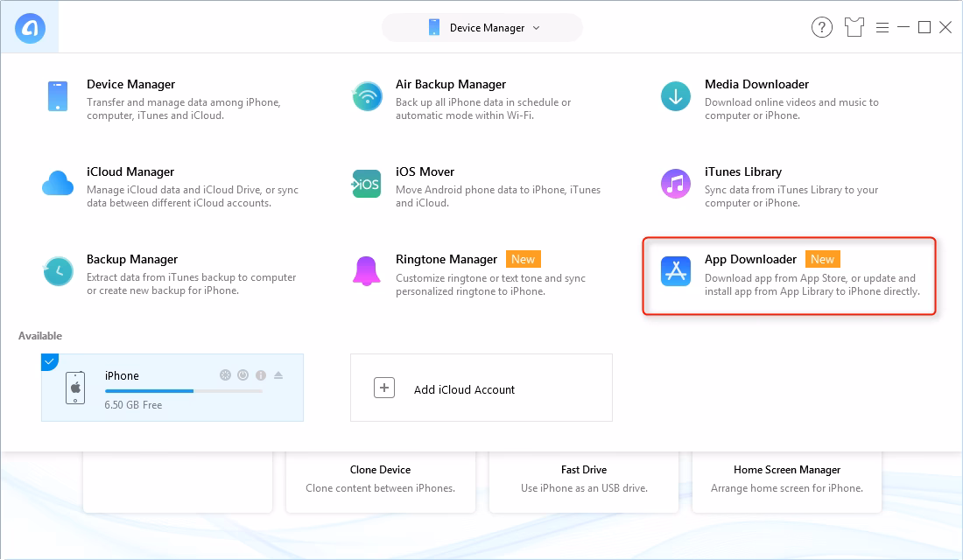Click the Backup Manager icon

(58, 271)
